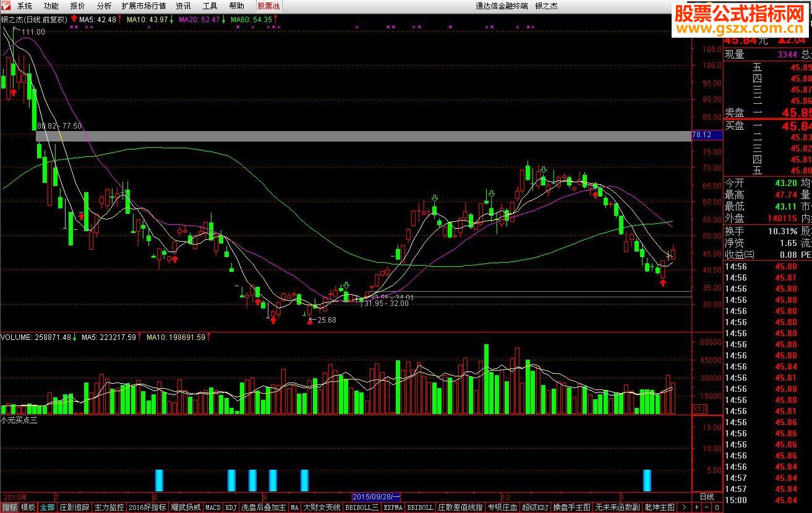Expand more indicator tabs with the > arrow
The image size is (812, 513).
pos(684,507)
